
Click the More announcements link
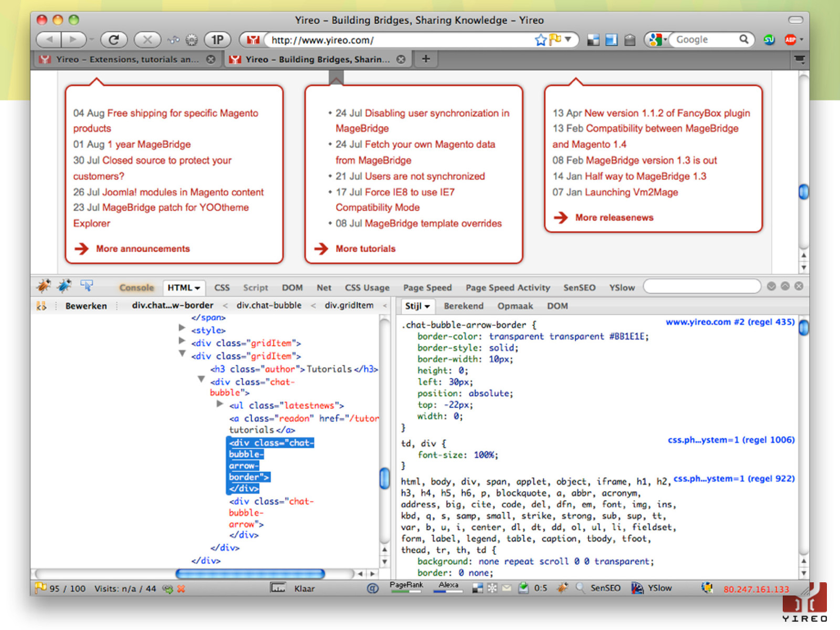pos(143,249)
